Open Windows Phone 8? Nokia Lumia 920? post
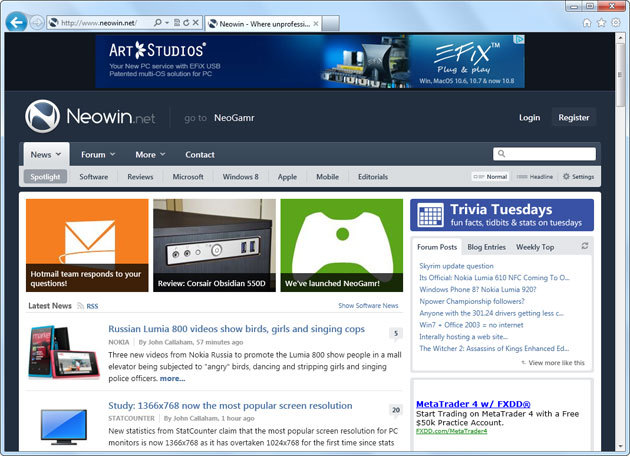630x456 pixels. 478,290
